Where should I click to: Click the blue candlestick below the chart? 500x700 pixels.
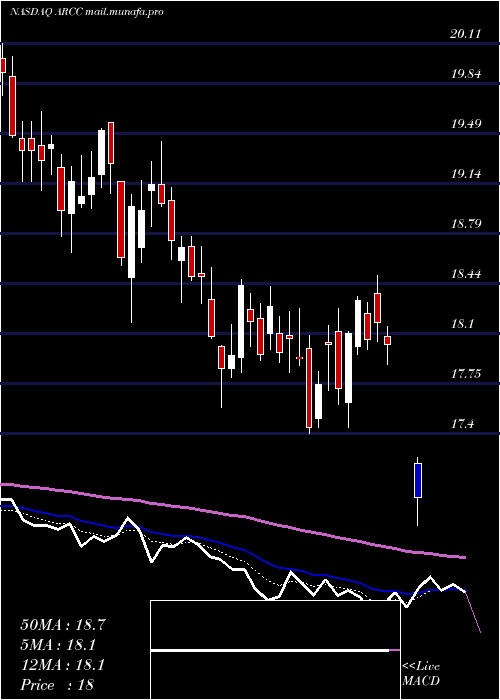click(x=418, y=491)
